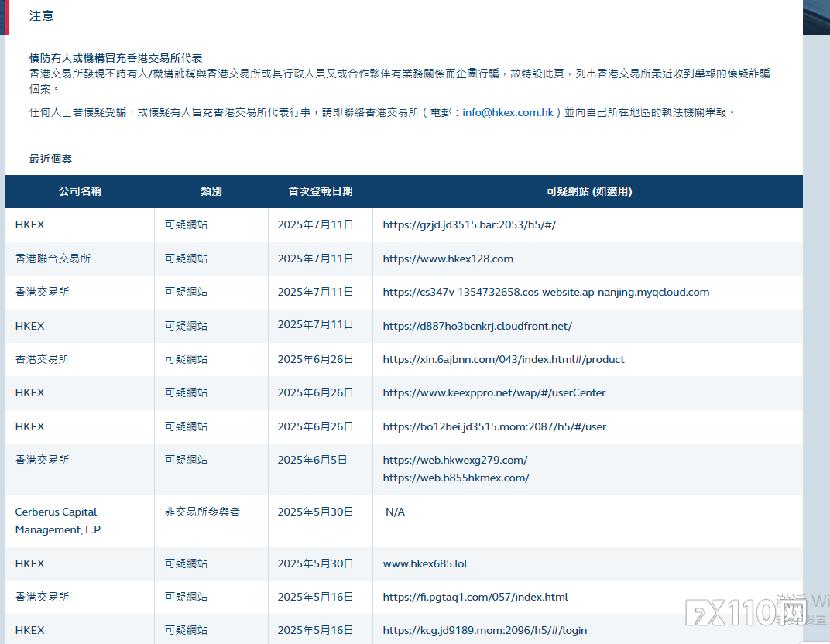The width and height of the screenshot is (830, 644).
Task: Click HKEX name in the hkex685.lol row
Action: tap(29, 563)
